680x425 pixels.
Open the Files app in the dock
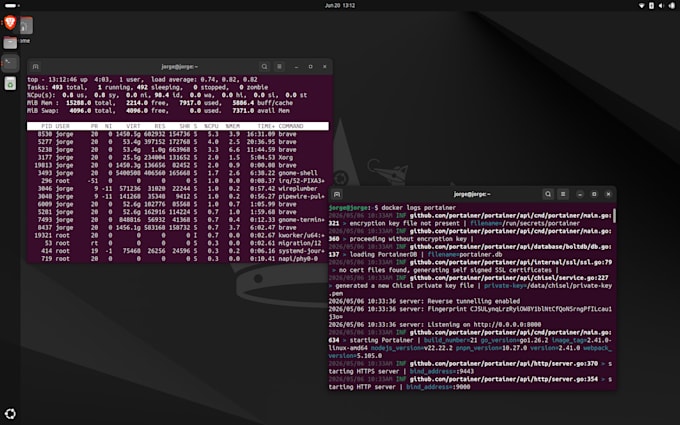click(10, 42)
